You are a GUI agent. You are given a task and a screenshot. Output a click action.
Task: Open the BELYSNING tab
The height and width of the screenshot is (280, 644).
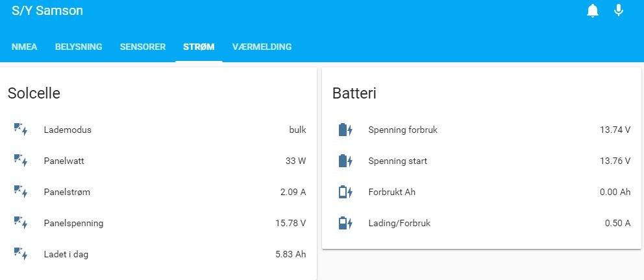(79, 47)
